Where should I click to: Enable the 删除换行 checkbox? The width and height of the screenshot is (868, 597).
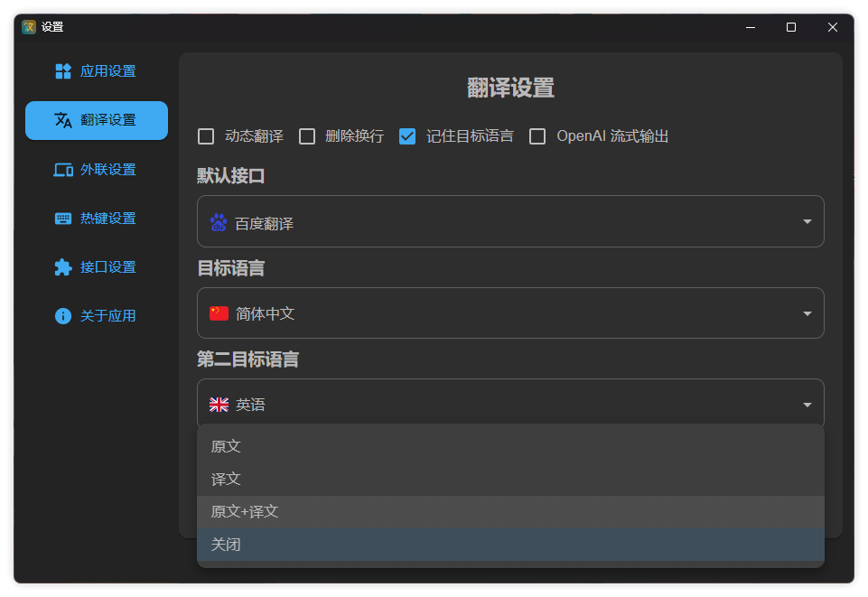(x=307, y=136)
